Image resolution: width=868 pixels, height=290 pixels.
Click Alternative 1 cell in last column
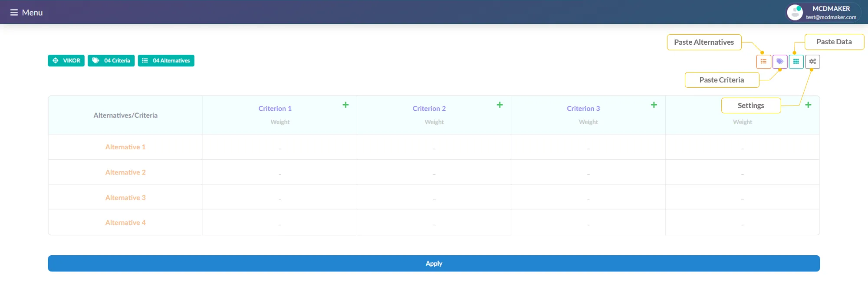743,147
